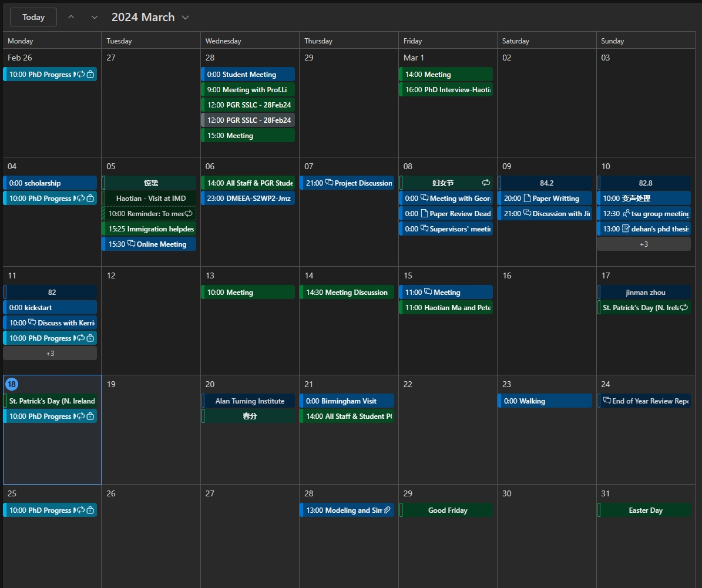
Task: Go to next month with down arrow
Action: coord(94,17)
